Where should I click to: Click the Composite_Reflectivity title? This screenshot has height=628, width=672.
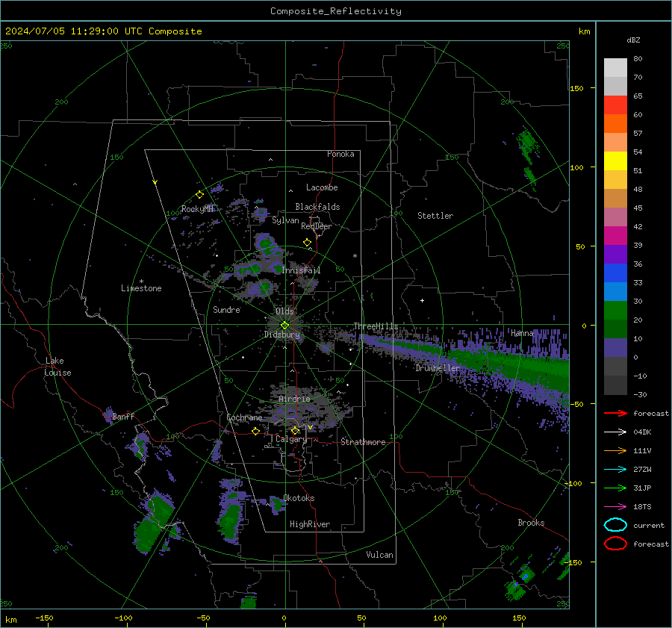(336, 11)
